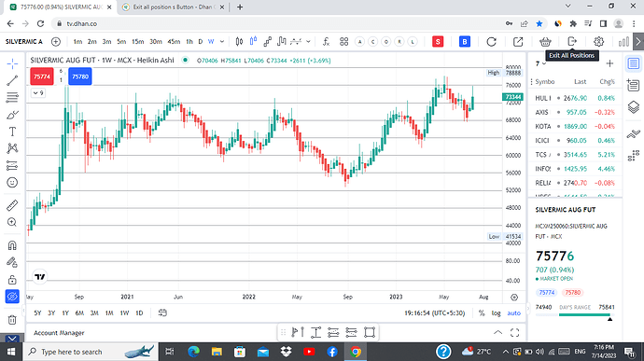Toggle log scale mode
Image resolution: width=644 pixels, height=361 pixels.
497,312
